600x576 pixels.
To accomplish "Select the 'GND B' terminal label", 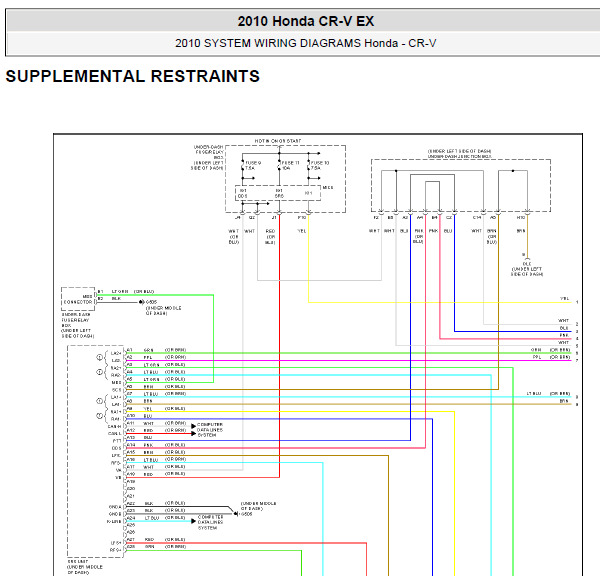I will (115, 514).
